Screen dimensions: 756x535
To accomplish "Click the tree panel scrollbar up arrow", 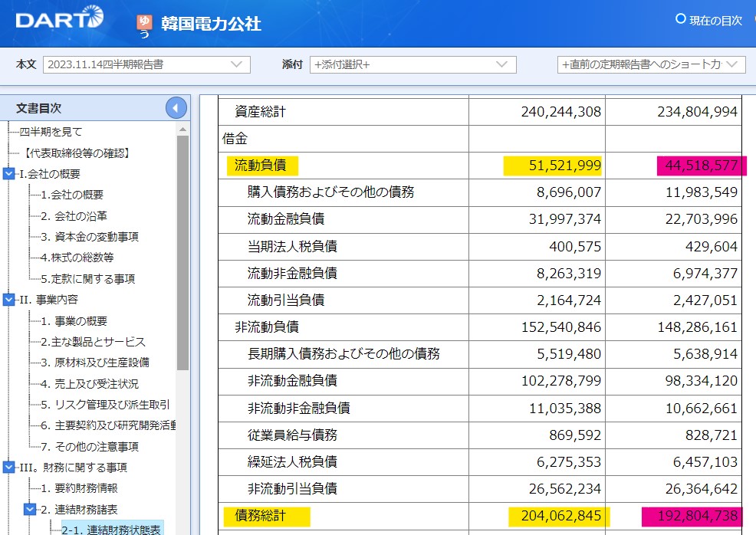I will [x=182, y=130].
